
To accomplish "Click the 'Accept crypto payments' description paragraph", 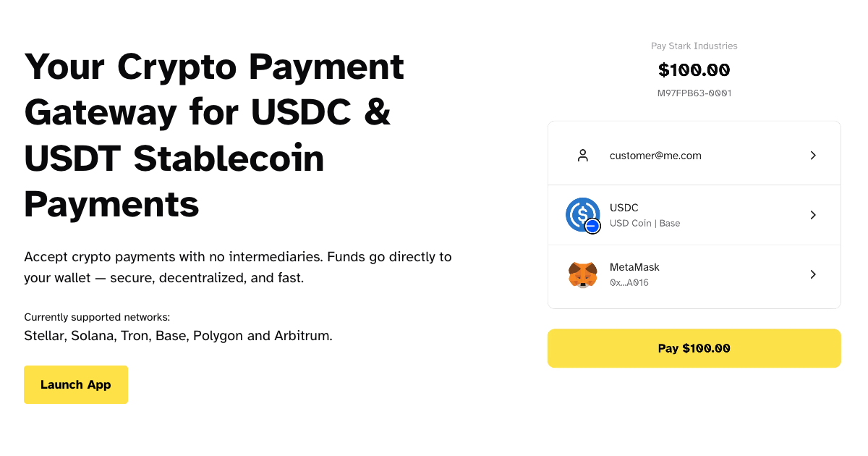I will pyautogui.click(x=237, y=267).
